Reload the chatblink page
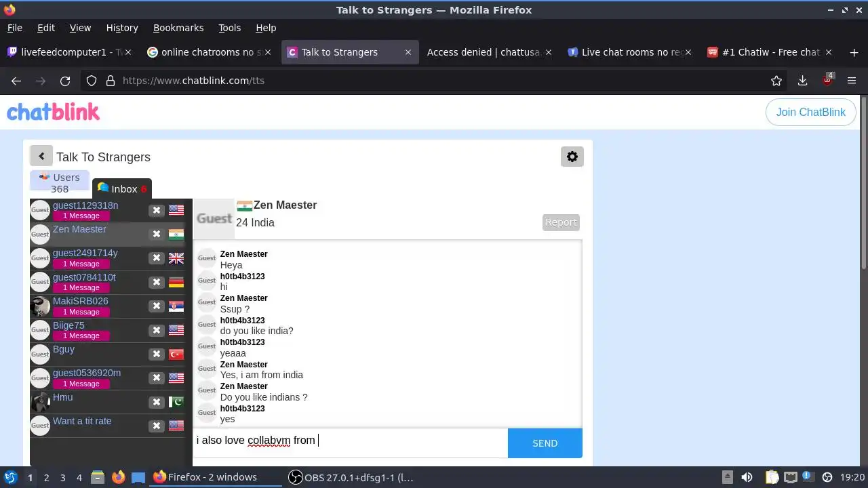The height and width of the screenshot is (488, 868). click(65, 81)
